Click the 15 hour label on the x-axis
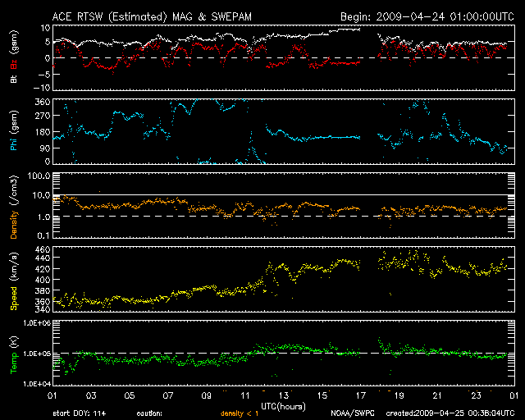The height and width of the screenshot is (420, 525). [x=322, y=396]
